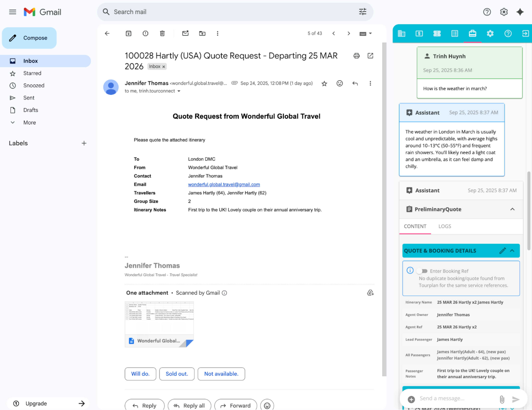Screen dimensions: 532x410
Task: Open the Sent mail folder
Action: click(x=29, y=98)
